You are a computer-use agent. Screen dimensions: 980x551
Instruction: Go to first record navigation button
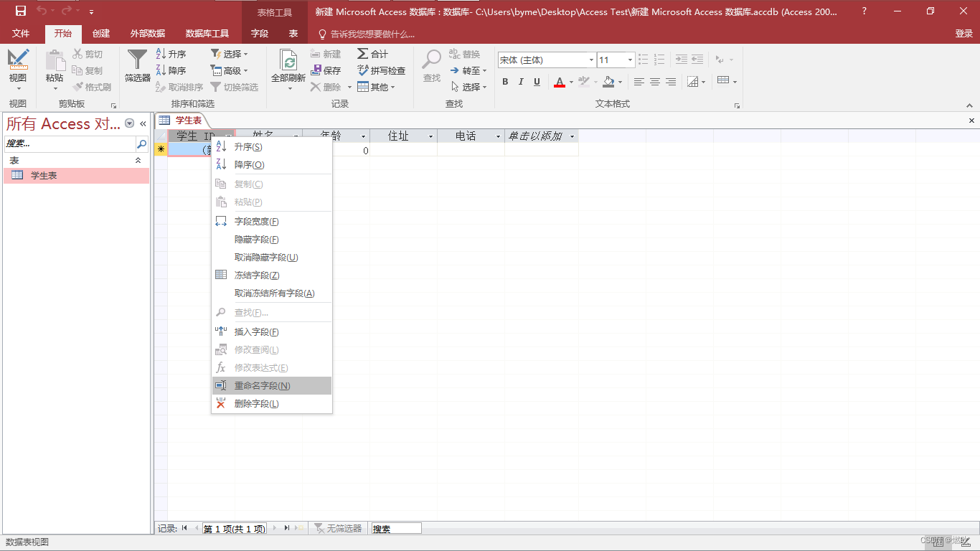pos(184,528)
